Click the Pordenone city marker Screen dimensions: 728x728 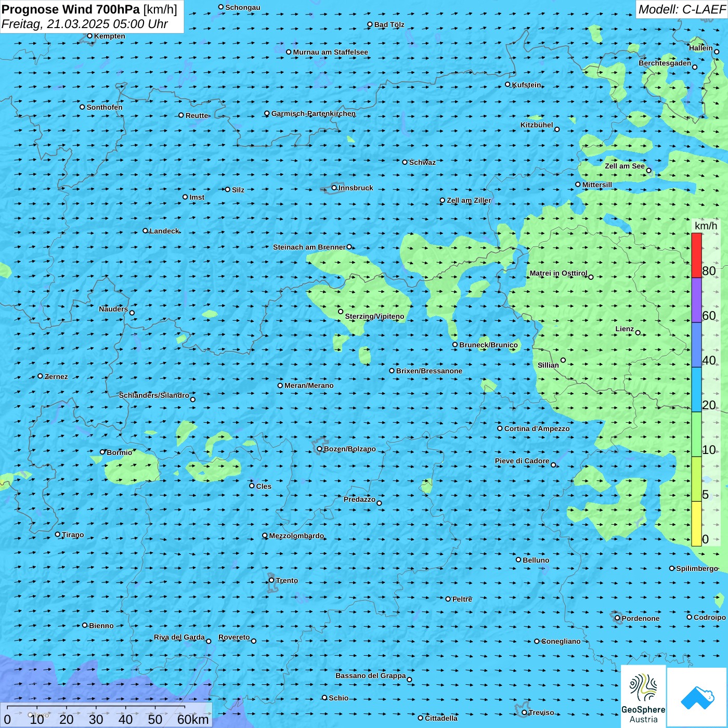(x=617, y=618)
